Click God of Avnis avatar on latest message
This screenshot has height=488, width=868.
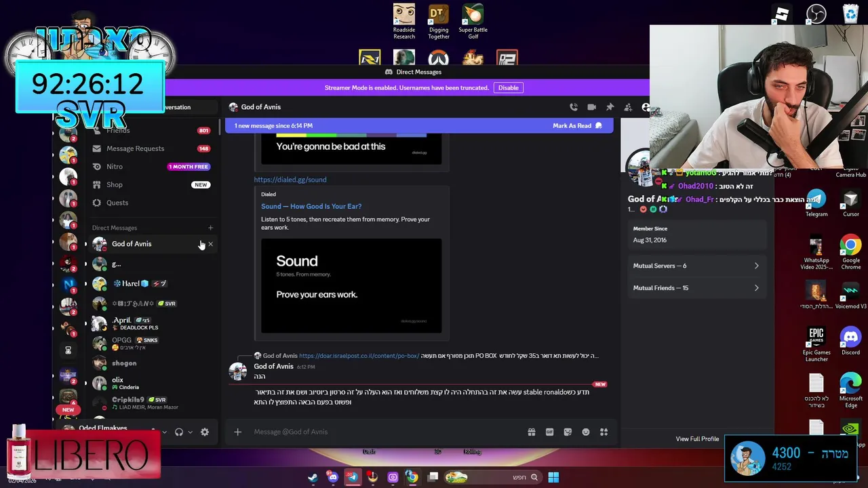pos(237,371)
